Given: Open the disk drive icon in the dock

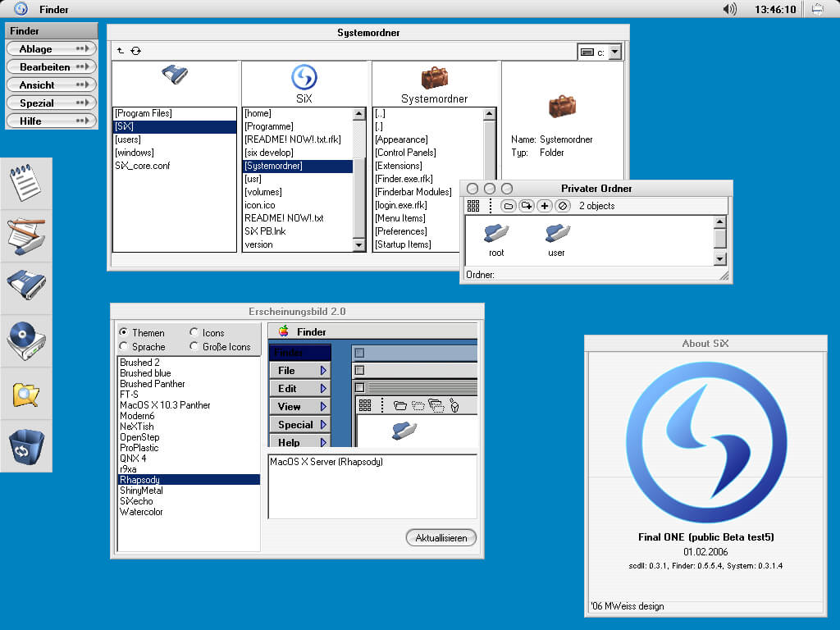Looking at the screenshot, I should point(26,285).
